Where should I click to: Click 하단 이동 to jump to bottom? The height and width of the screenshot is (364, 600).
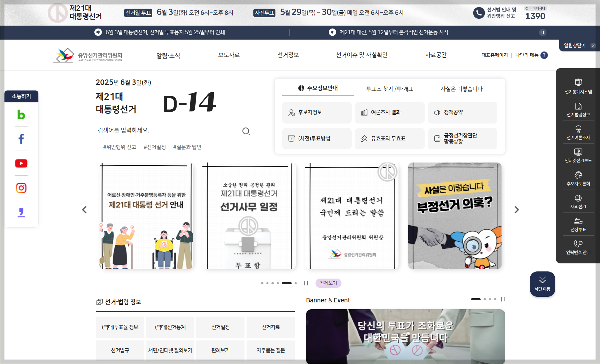[542, 284]
